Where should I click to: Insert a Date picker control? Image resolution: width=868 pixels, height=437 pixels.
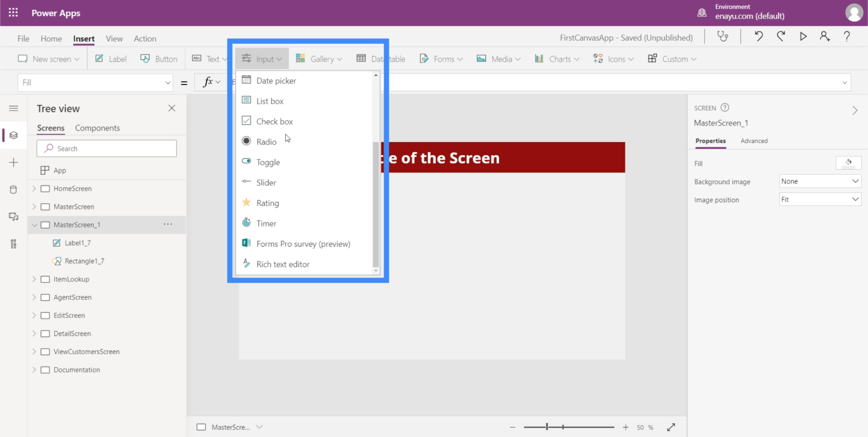tap(304, 81)
